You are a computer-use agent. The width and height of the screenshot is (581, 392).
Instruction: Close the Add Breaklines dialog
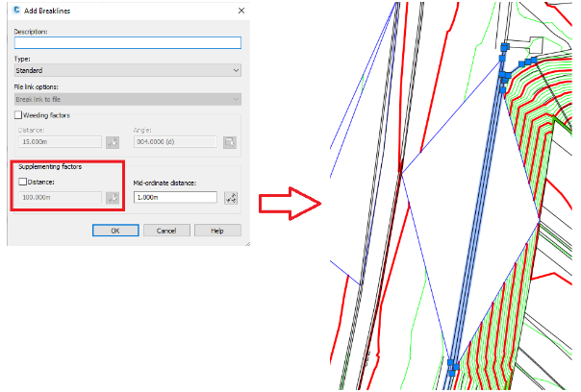pos(241,11)
